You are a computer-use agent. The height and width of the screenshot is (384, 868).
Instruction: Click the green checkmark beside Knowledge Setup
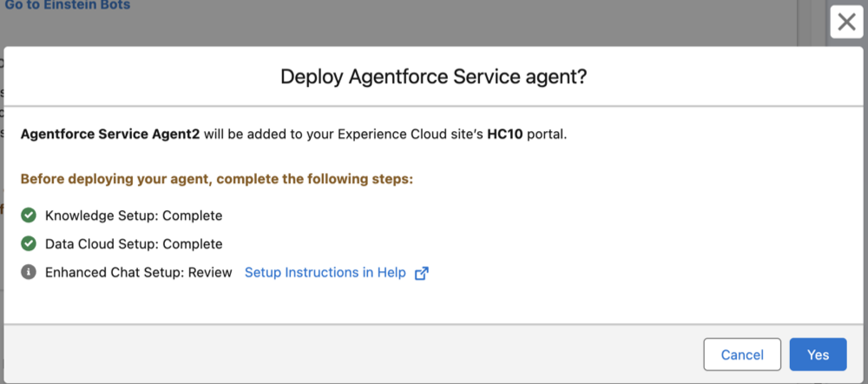pyautogui.click(x=29, y=215)
